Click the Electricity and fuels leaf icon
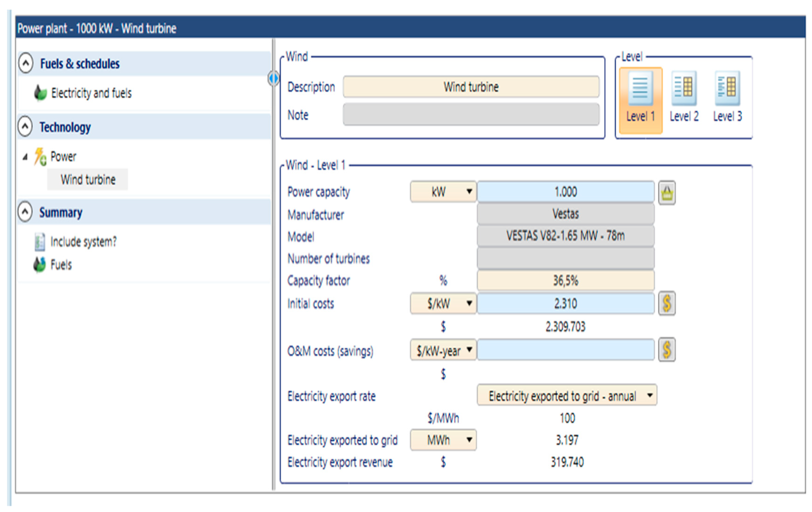 [40, 93]
